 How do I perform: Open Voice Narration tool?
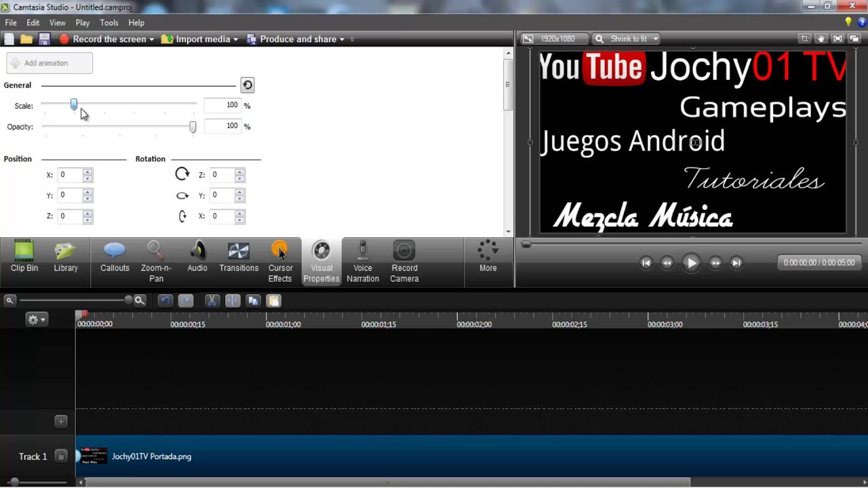tap(363, 261)
